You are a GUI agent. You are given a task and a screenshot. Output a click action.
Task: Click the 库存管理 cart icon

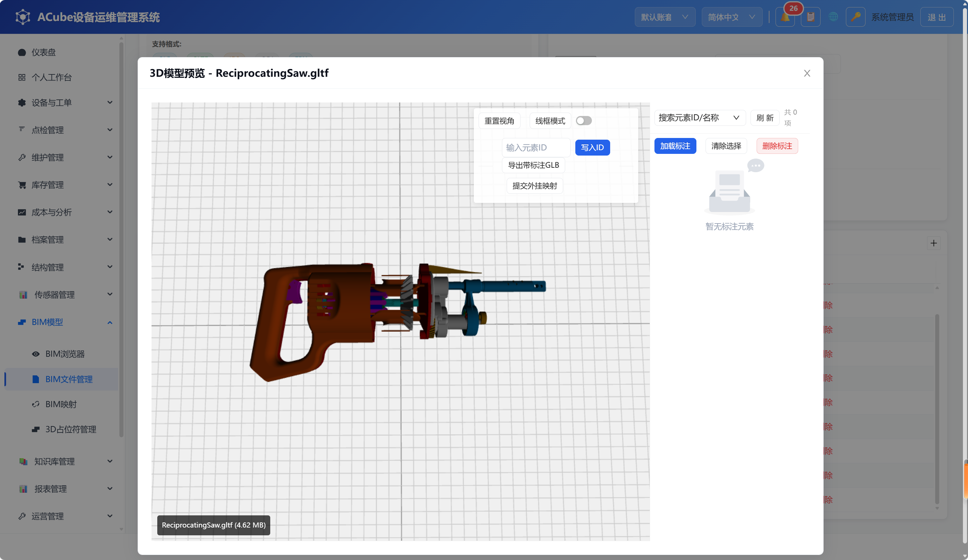tap(22, 185)
